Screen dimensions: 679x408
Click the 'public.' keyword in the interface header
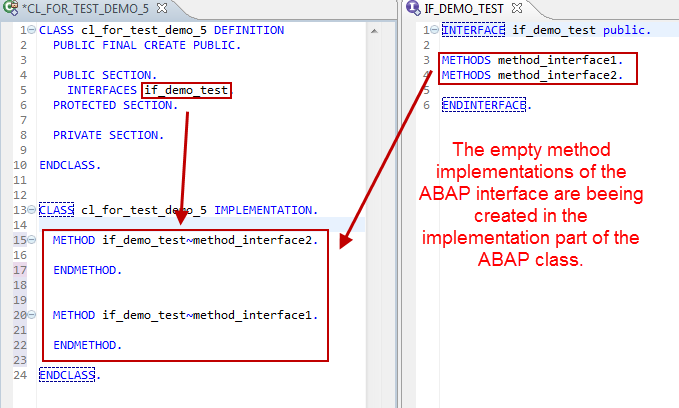point(627,30)
